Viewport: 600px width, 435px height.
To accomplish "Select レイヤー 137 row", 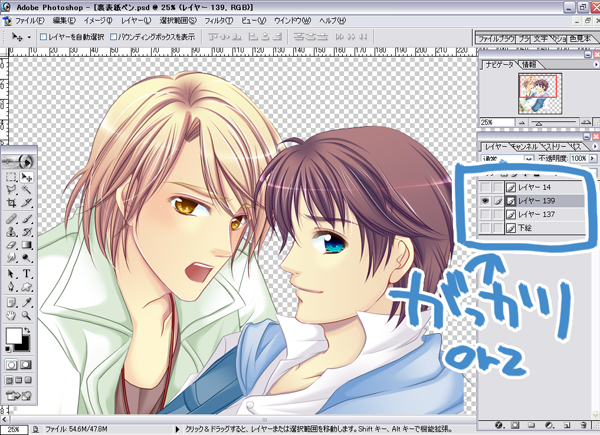I will coord(532,215).
